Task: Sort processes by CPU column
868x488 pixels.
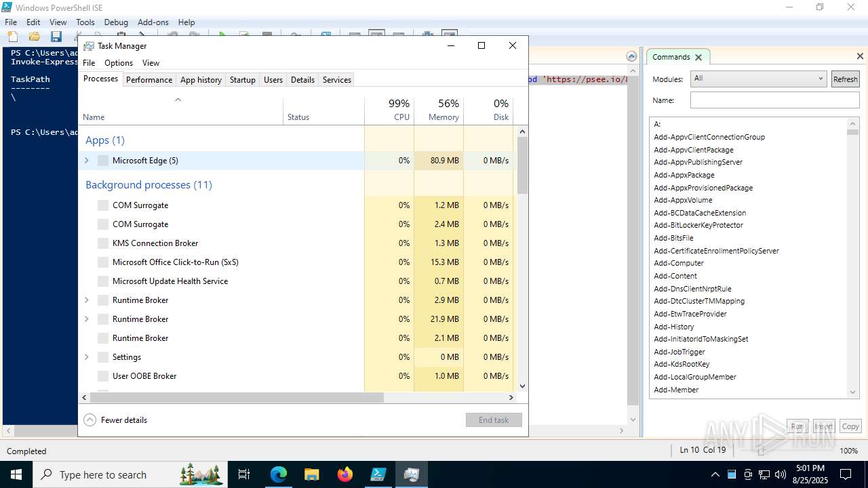Action: (389, 110)
